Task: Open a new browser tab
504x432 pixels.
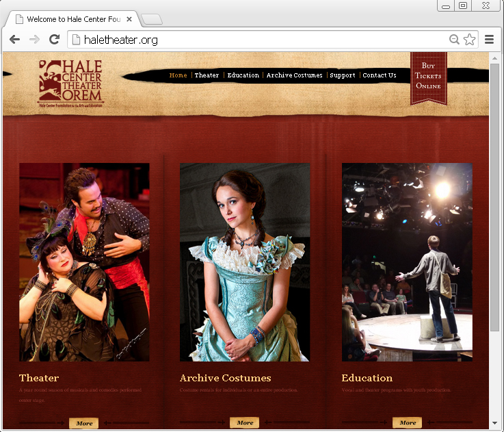Action: (151, 19)
